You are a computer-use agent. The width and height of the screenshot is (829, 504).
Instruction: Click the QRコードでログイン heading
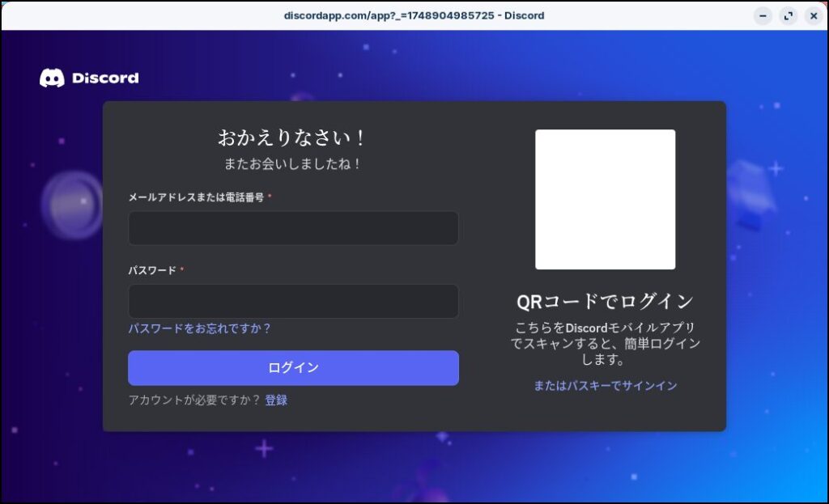point(605,302)
